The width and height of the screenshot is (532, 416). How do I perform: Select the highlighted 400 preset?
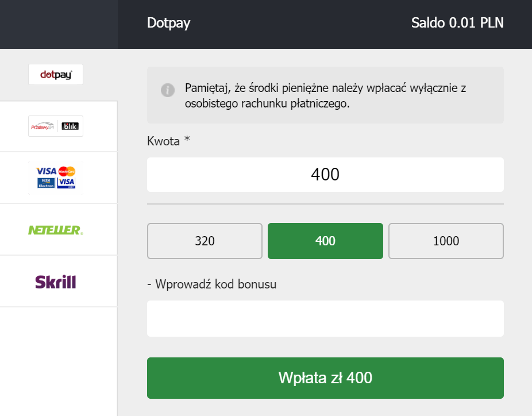(x=325, y=241)
